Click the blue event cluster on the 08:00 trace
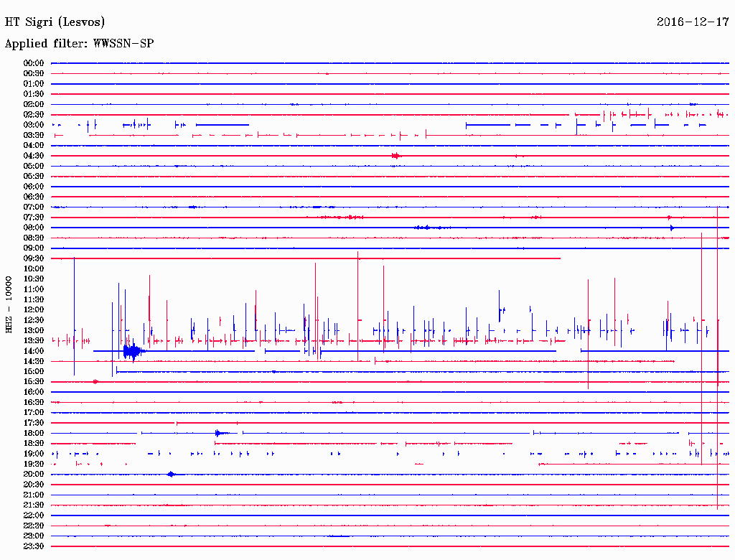 click(x=431, y=228)
